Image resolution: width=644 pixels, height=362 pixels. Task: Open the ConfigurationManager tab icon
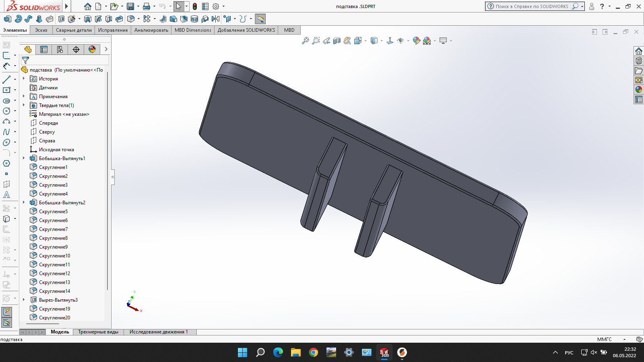click(60, 49)
